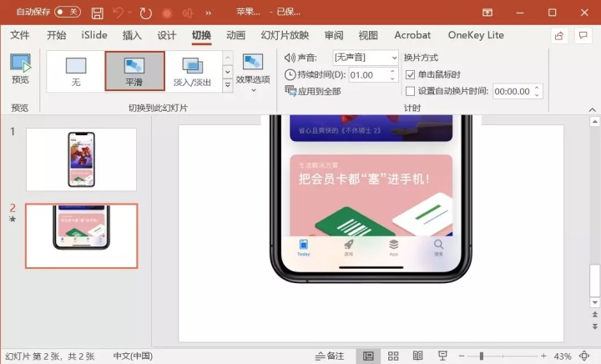Viewport: 601px width, 364px height.
Task: Switch to the 视图 tab
Action: 368,35
